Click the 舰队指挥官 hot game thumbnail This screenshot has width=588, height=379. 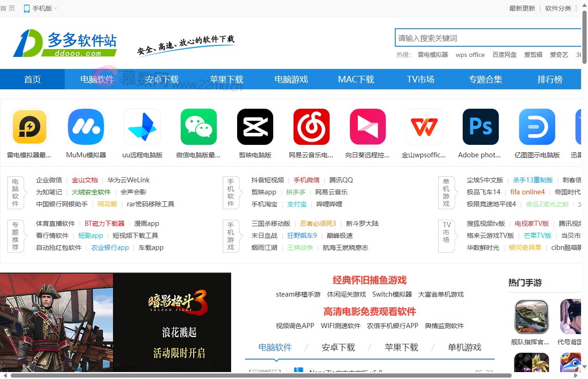pos(531,317)
